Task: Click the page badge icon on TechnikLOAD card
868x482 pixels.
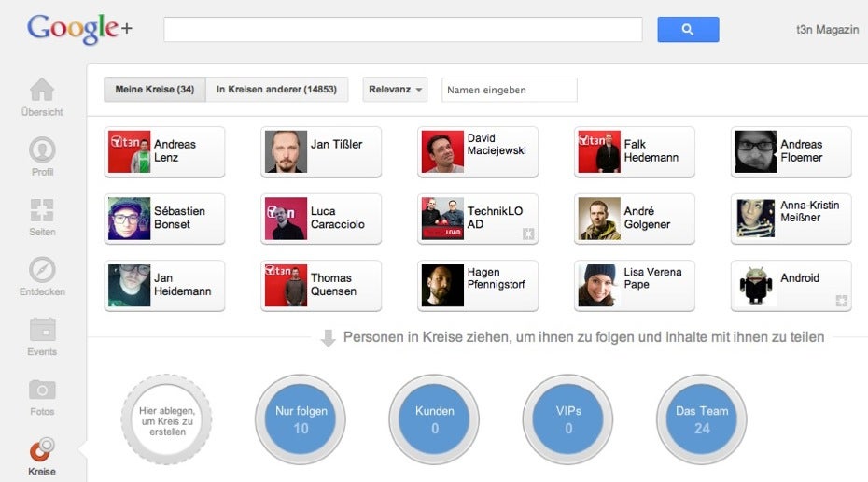Action: pos(528,234)
